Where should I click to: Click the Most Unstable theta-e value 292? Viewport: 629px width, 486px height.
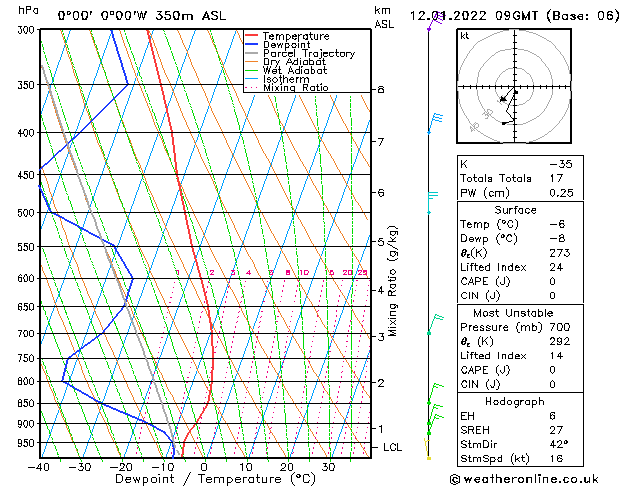pyautogui.click(x=560, y=341)
